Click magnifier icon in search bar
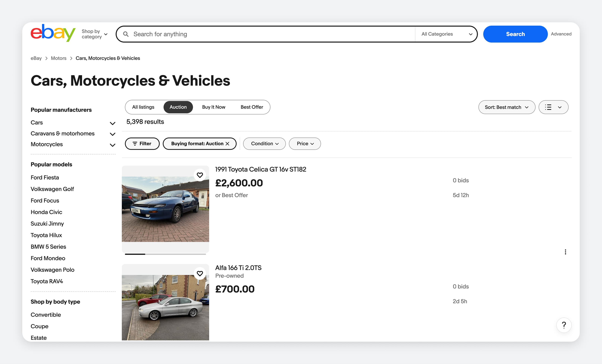 126,34
